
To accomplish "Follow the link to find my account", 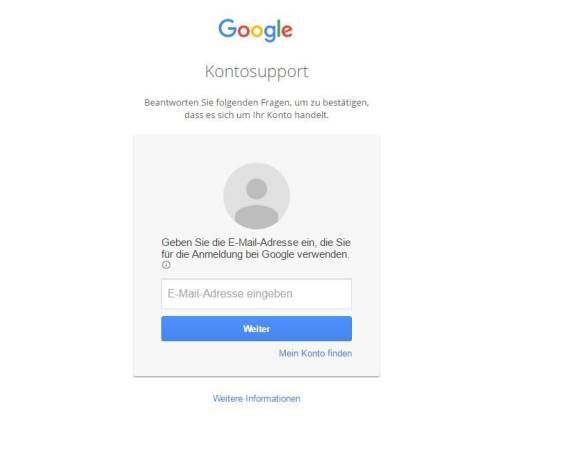I will click(315, 353).
